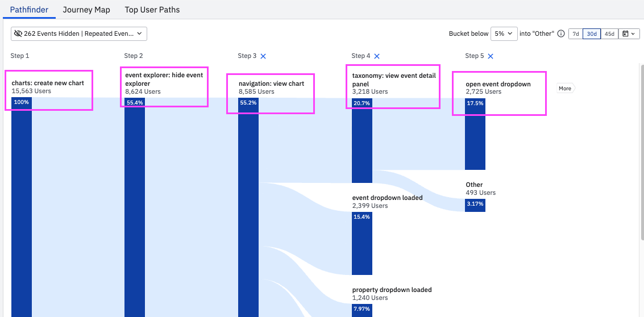Screen dimensions: 644x317
Task: Select the Pathfinder tab
Action: click(29, 10)
